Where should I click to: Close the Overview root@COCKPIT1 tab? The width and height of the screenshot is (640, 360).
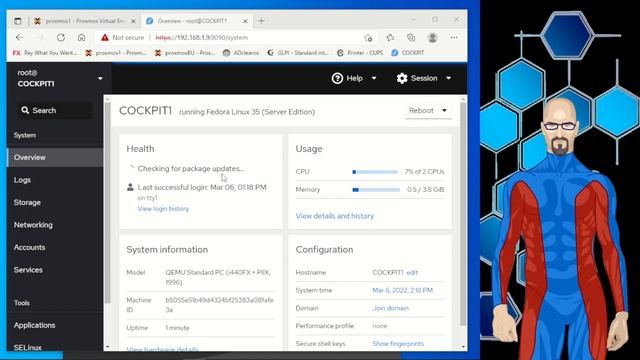(x=245, y=21)
